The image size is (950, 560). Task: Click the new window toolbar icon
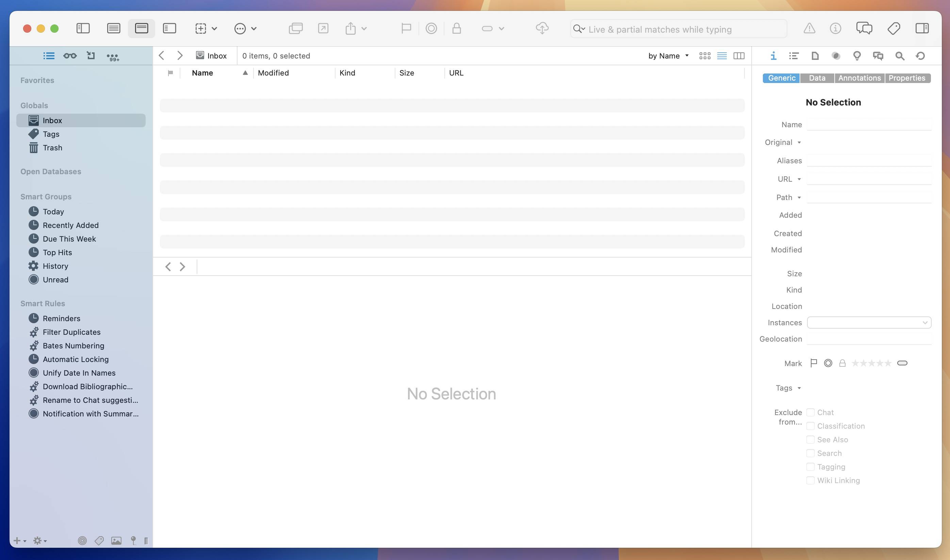(x=296, y=28)
